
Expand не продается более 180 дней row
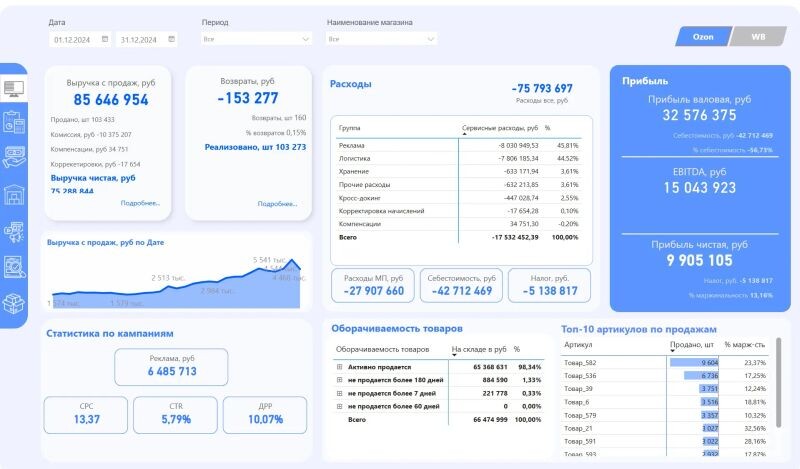(x=340, y=380)
